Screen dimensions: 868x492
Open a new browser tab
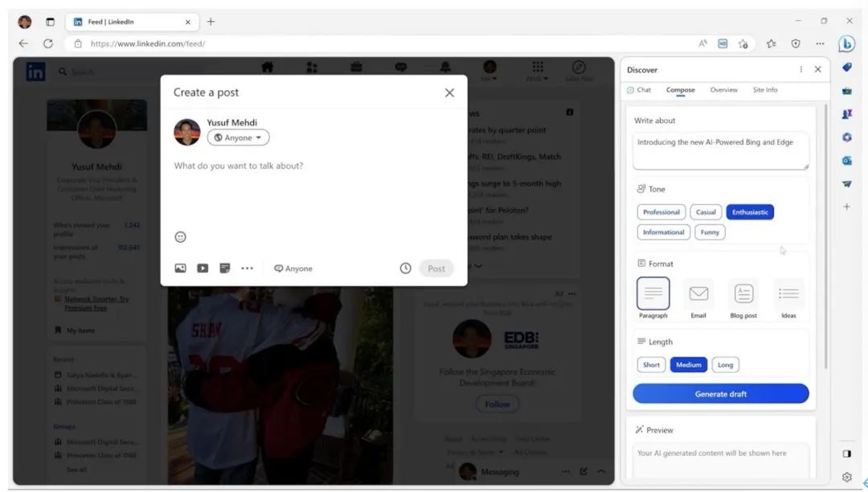pyautogui.click(x=211, y=22)
